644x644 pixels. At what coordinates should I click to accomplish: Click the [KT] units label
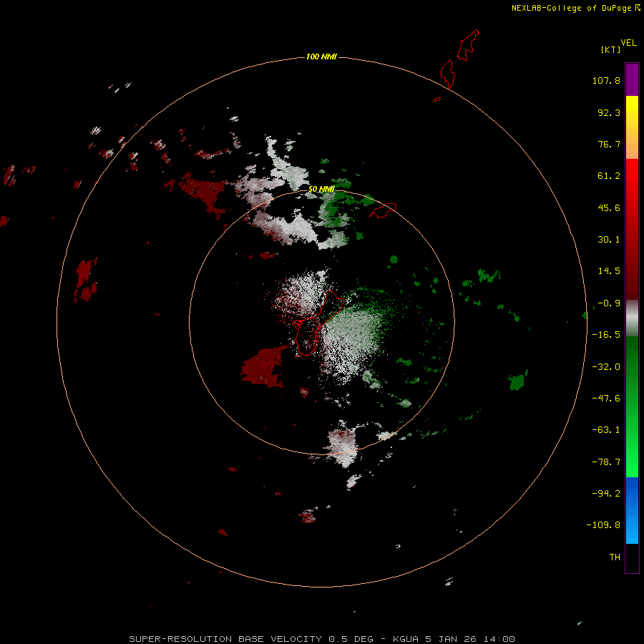611,49
